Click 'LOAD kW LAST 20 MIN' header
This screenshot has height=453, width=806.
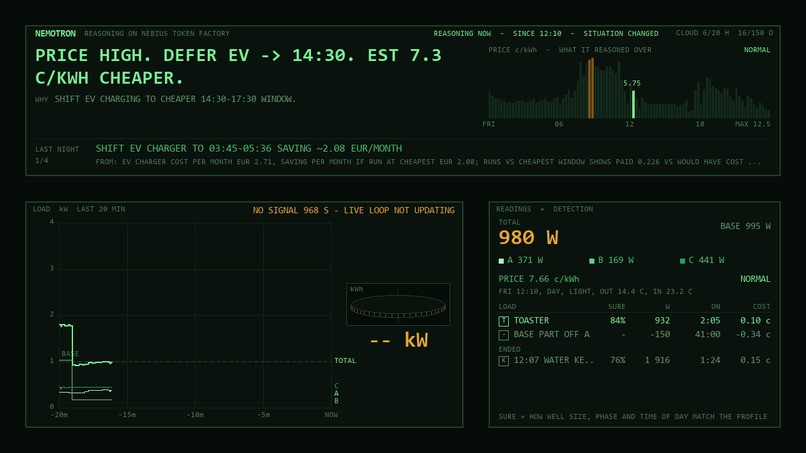tap(79, 209)
